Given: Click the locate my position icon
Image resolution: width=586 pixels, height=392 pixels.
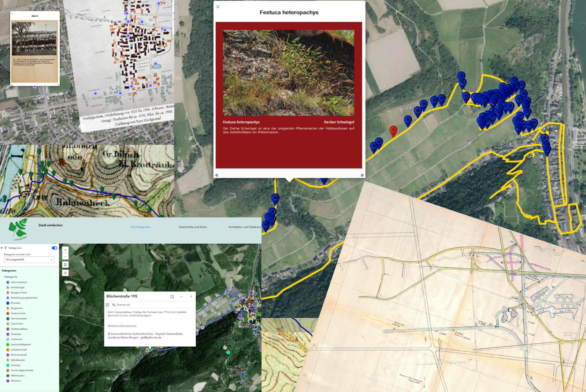Looking at the screenshot, I should click(x=65, y=273).
